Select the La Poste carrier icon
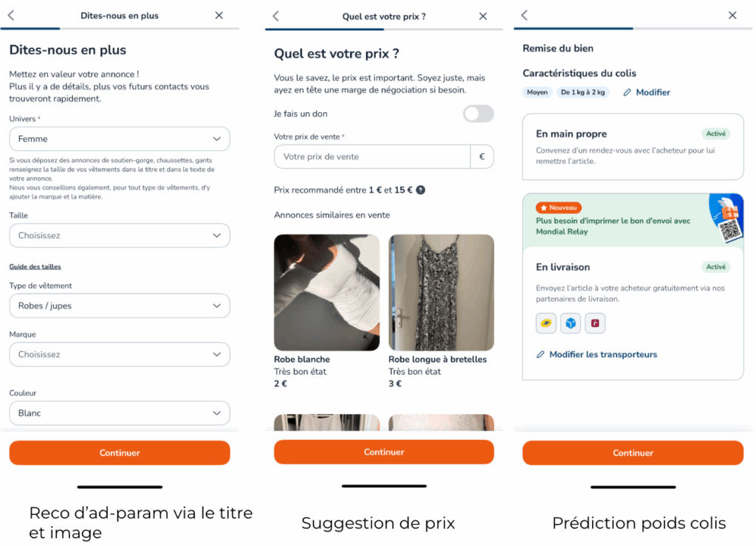The image size is (756, 546). point(546,323)
